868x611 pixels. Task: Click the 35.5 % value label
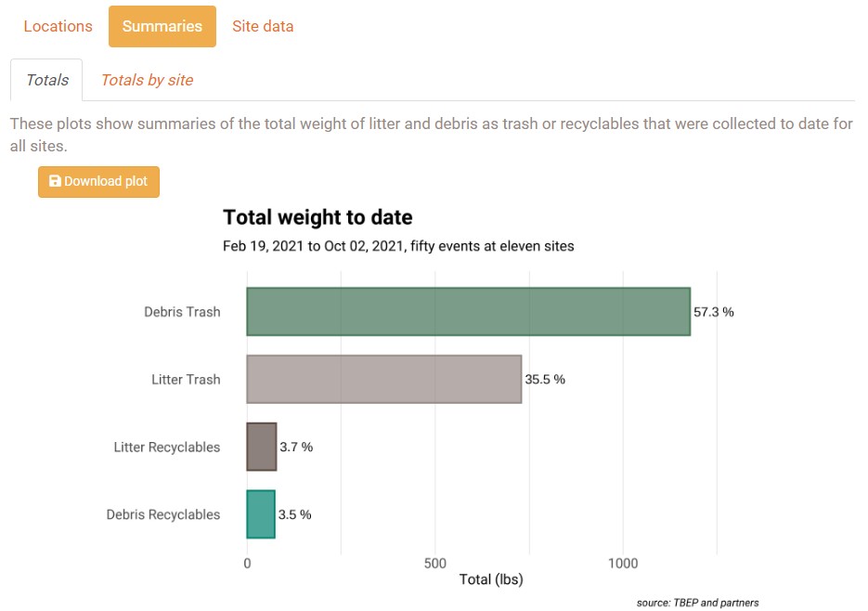tap(545, 379)
